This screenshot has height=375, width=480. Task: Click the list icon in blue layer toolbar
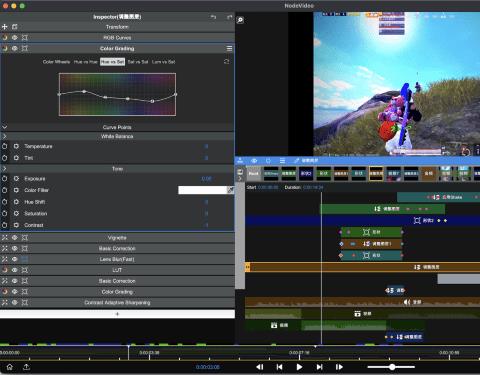coord(282,161)
